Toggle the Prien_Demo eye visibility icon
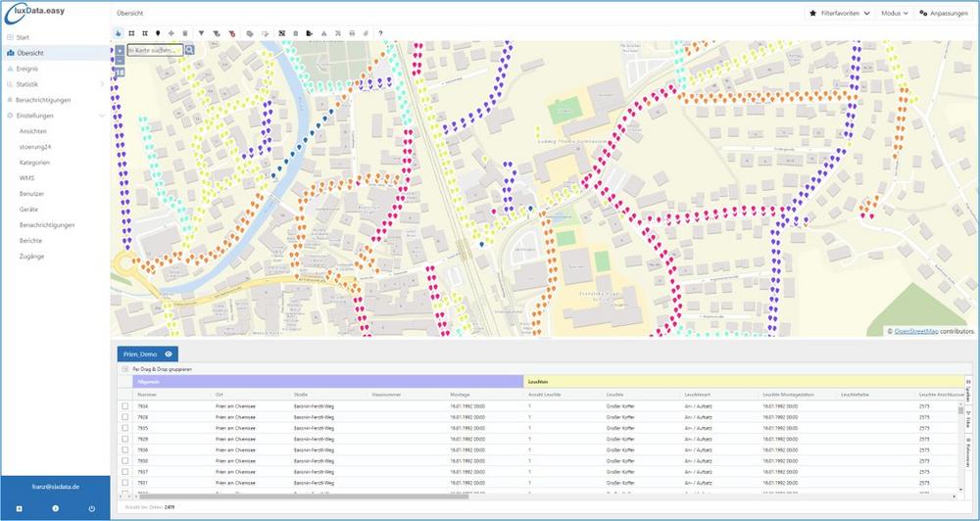 pos(169,354)
